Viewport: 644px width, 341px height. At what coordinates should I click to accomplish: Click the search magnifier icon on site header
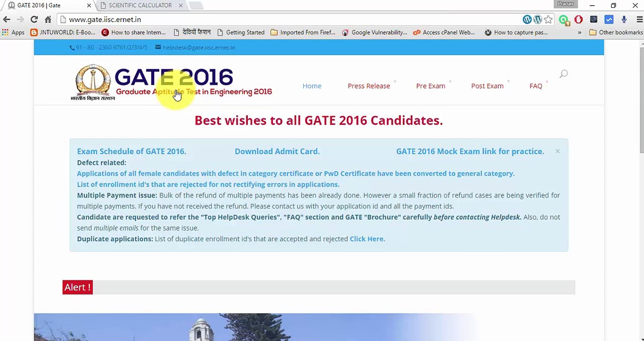tap(563, 74)
